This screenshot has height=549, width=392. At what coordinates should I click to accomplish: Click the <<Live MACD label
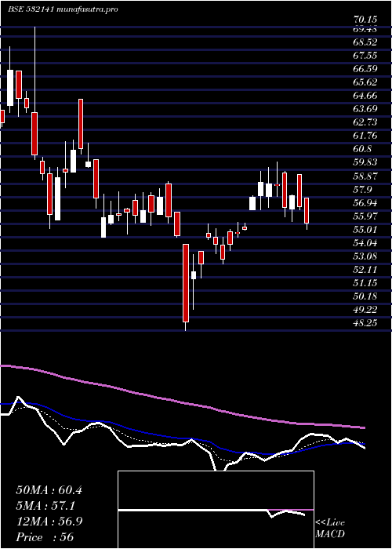[x=330, y=529]
